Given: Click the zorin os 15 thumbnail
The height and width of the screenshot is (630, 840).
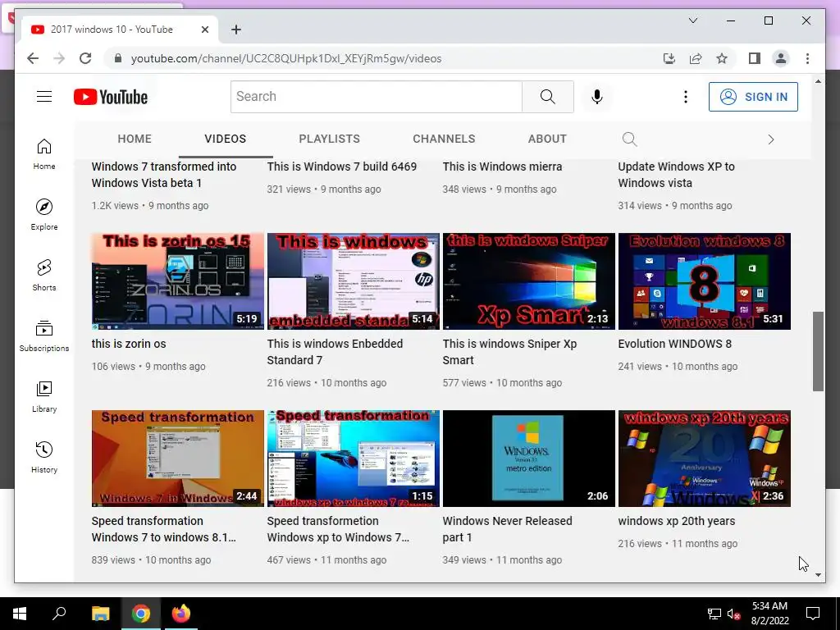Looking at the screenshot, I should [178, 281].
